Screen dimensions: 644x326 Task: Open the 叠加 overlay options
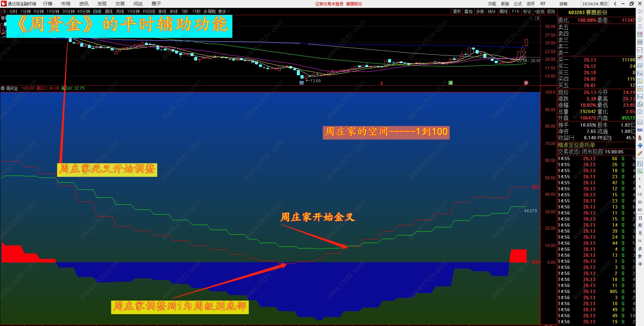coord(469,11)
